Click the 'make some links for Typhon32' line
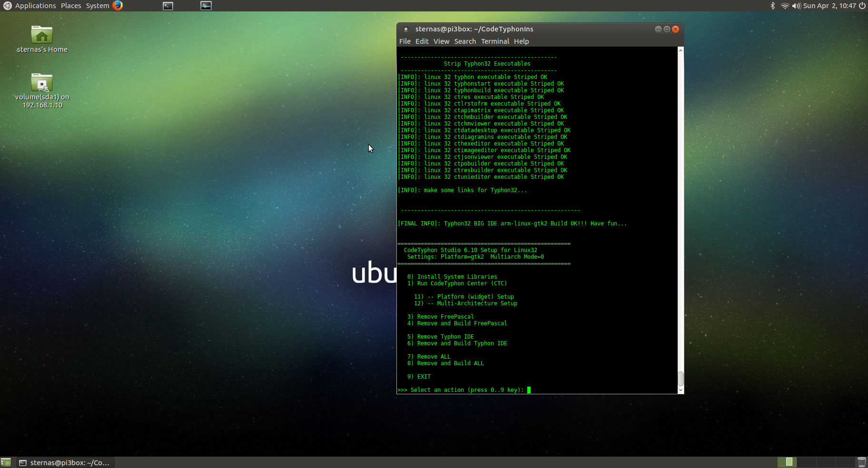The width and height of the screenshot is (868, 468). (x=462, y=190)
